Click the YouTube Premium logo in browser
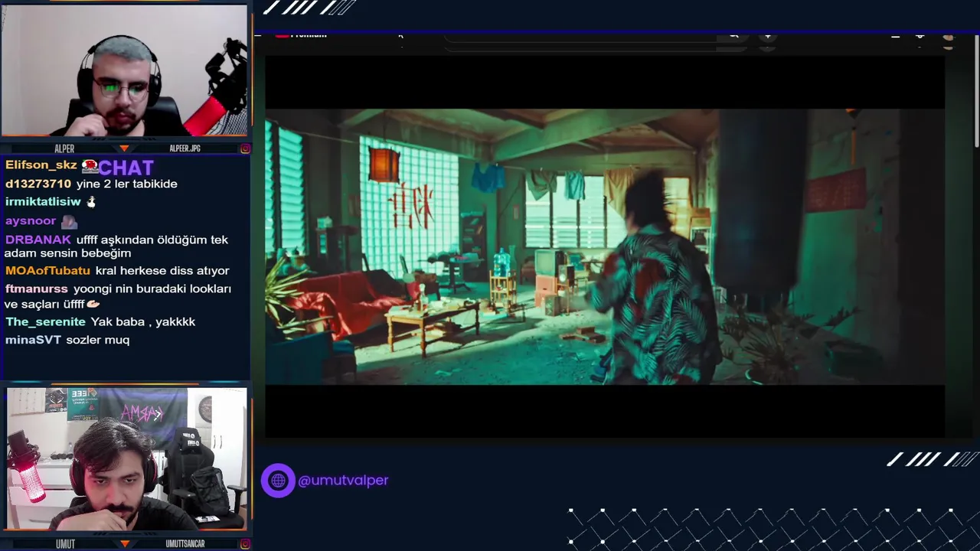Image resolution: width=980 pixels, height=551 pixels. (x=301, y=35)
